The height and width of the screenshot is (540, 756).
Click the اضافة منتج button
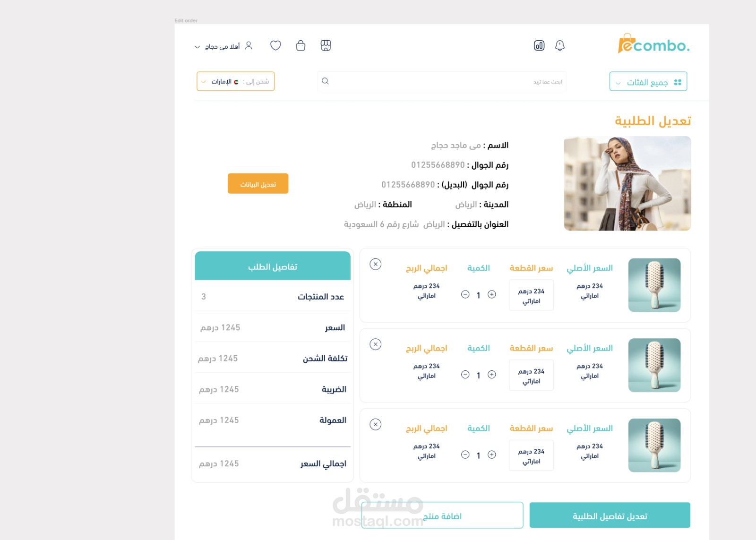pyautogui.click(x=442, y=515)
